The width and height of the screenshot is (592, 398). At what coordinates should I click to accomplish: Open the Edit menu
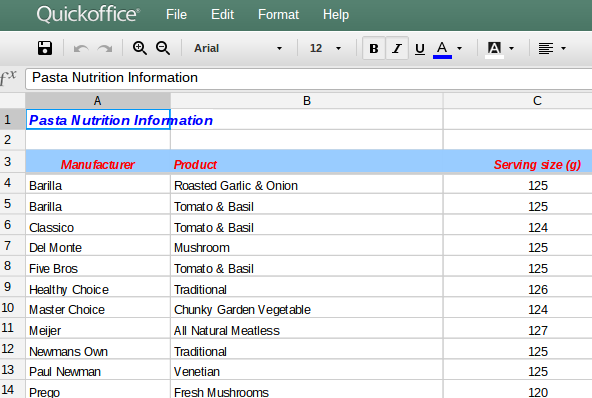coord(222,15)
